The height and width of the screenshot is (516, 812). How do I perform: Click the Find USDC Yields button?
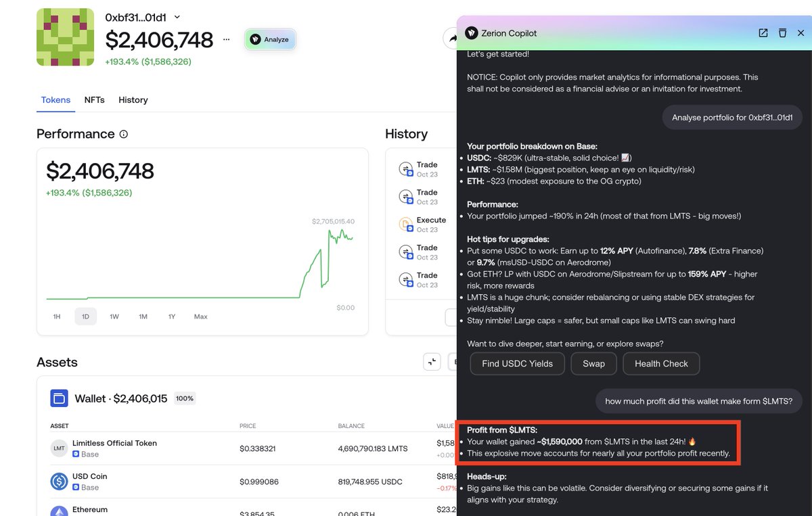point(517,363)
